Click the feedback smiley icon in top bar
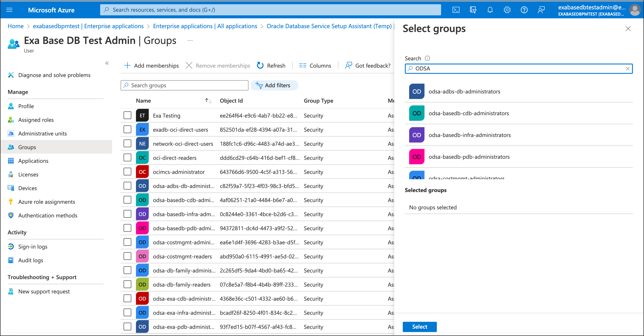This screenshot has height=336, width=644. (x=541, y=10)
